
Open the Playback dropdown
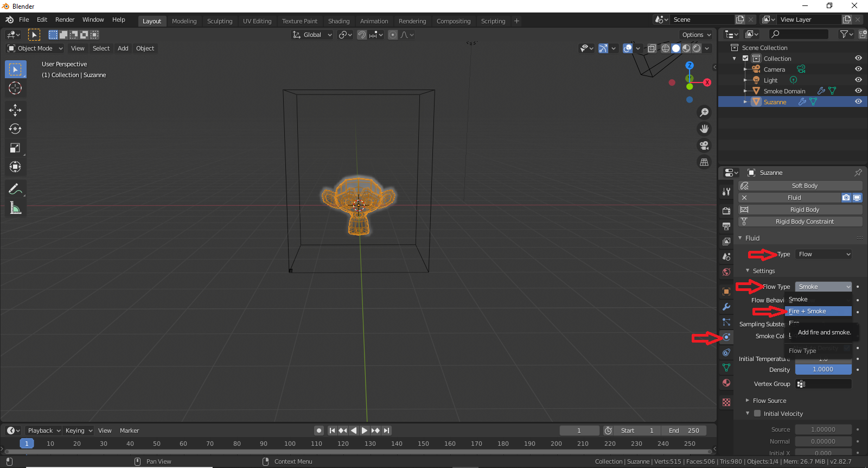click(44, 431)
